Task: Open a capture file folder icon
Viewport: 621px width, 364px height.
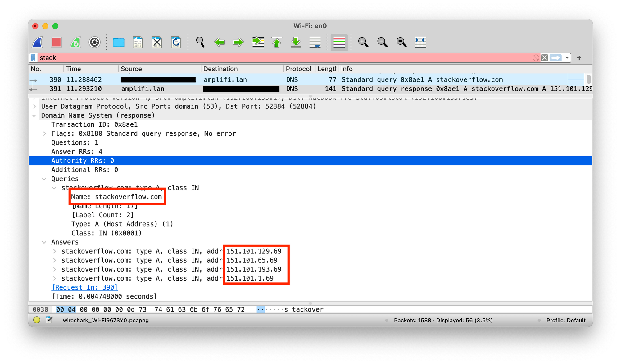Action: [119, 42]
